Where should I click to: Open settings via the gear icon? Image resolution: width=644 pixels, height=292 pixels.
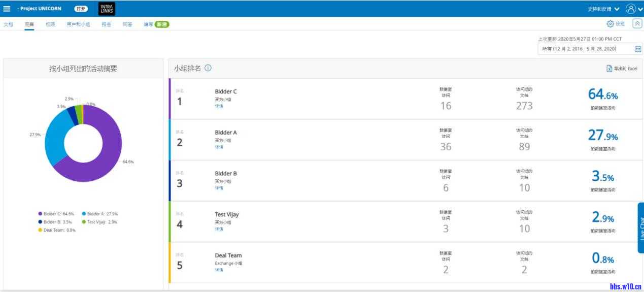click(x=611, y=24)
